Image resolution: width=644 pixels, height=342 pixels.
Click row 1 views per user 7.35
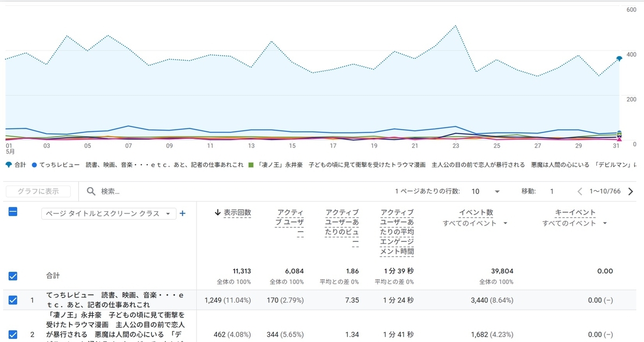(352, 300)
